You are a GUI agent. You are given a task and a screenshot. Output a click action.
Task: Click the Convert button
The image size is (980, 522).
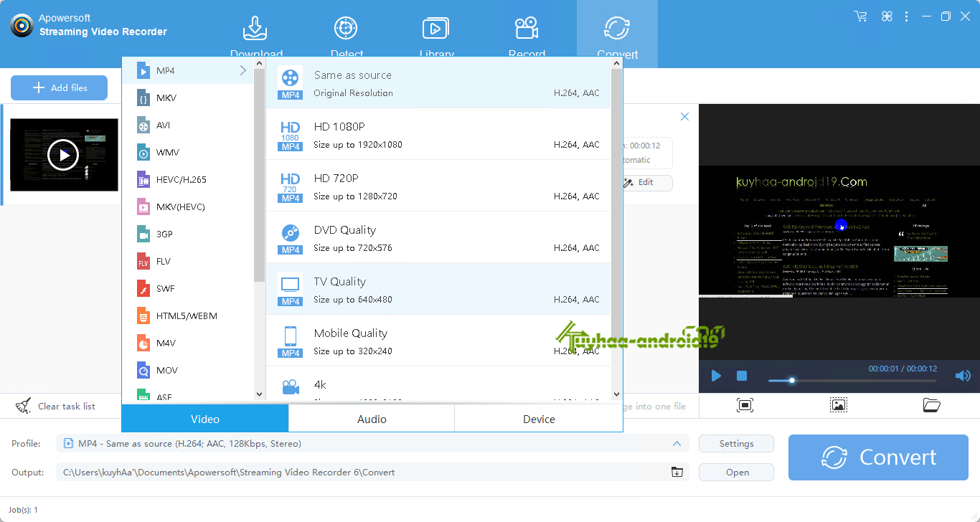[x=877, y=457]
